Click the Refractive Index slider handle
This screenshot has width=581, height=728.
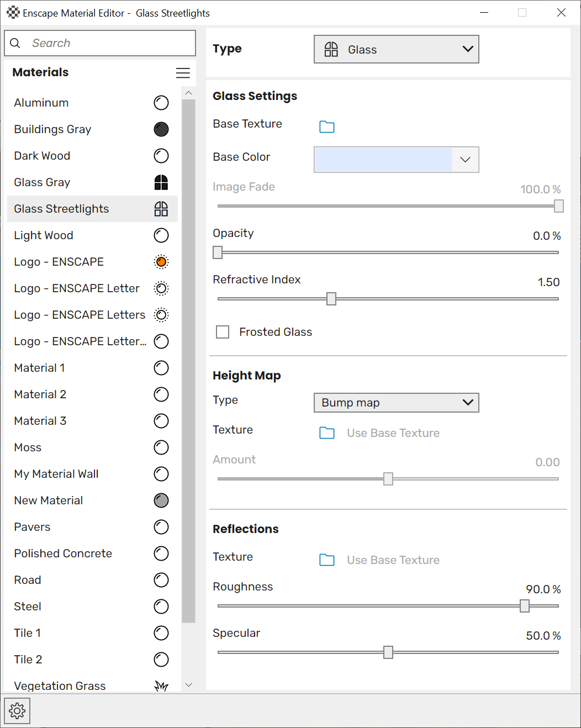point(331,299)
